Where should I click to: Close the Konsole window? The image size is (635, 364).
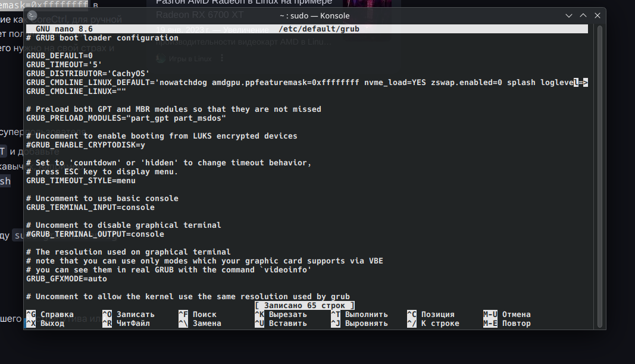(x=598, y=15)
